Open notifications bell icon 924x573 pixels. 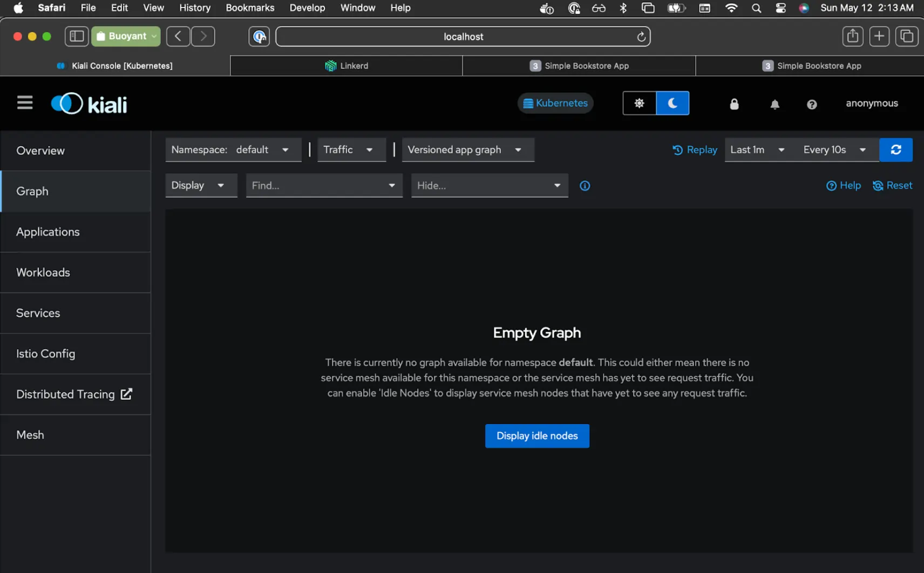[774, 104]
